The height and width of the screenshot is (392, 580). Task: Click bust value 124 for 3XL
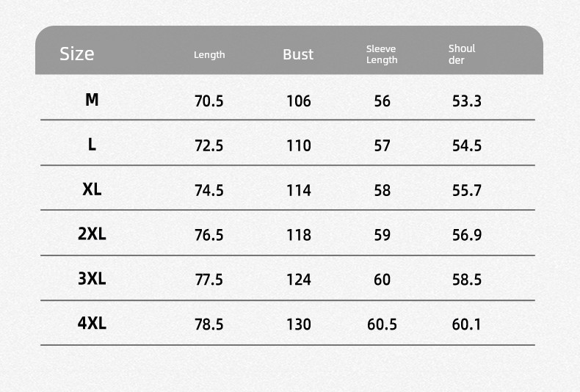coord(299,280)
